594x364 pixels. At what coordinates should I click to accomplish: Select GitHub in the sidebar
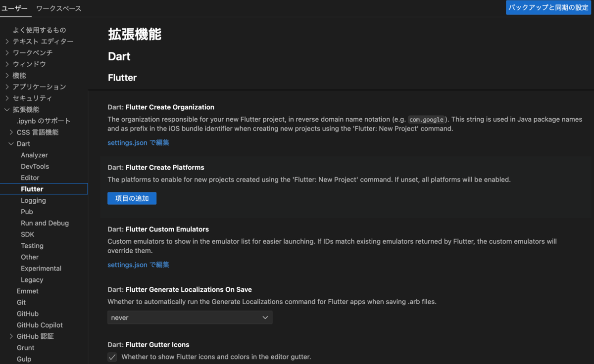(28, 314)
